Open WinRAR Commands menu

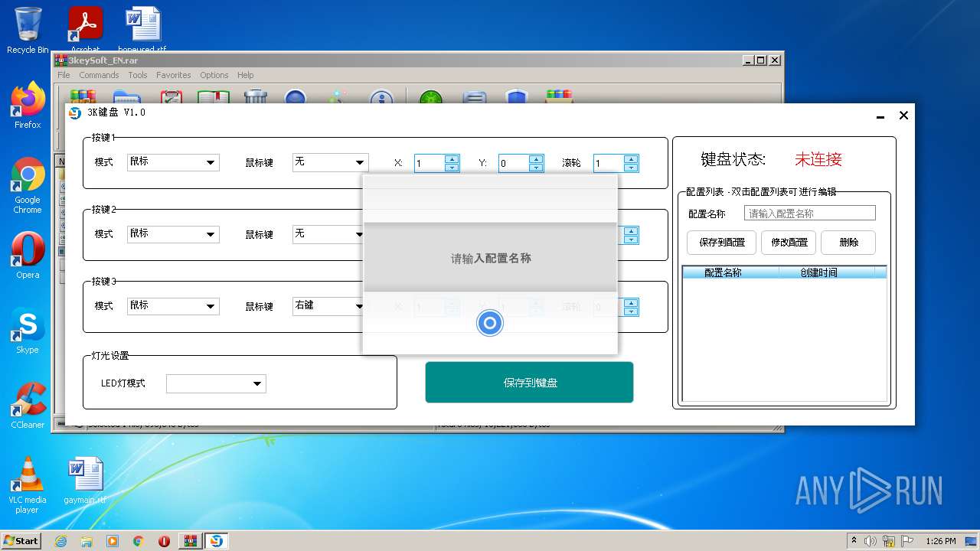(x=99, y=75)
